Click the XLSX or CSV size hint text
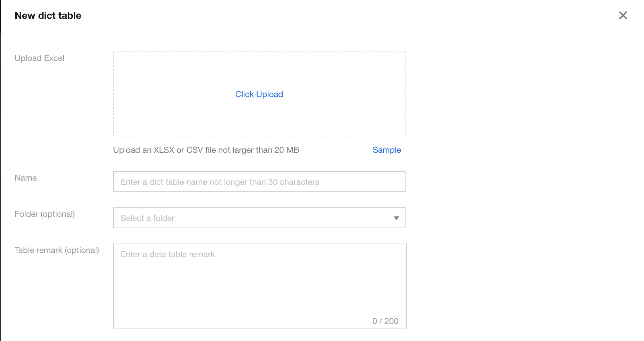The width and height of the screenshot is (644, 341). pyautogui.click(x=206, y=150)
